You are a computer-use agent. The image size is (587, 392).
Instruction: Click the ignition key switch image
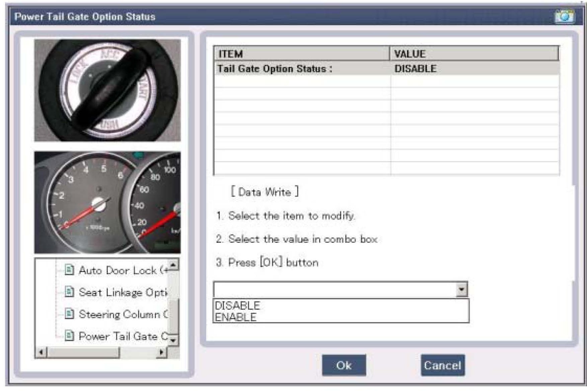click(x=107, y=90)
